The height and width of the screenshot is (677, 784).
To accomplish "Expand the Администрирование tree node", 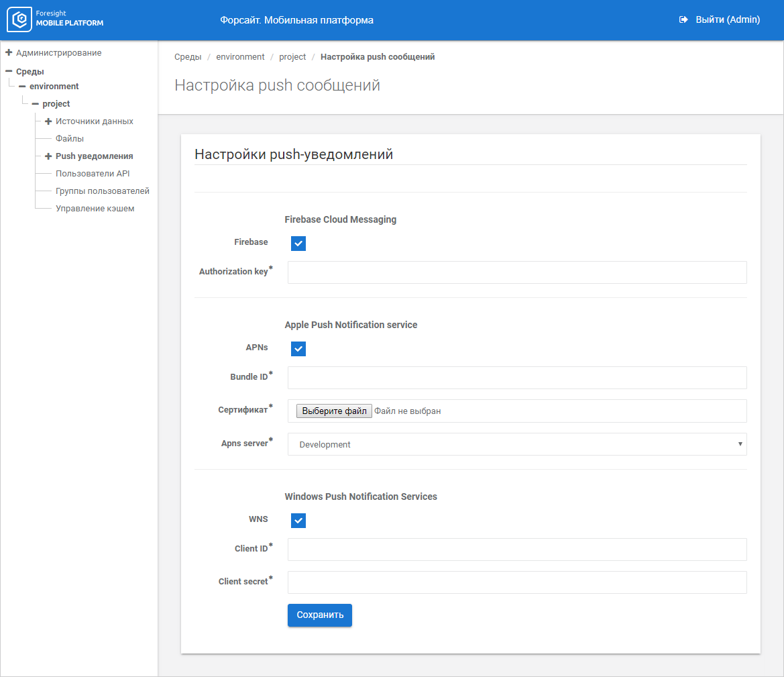I will point(9,52).
